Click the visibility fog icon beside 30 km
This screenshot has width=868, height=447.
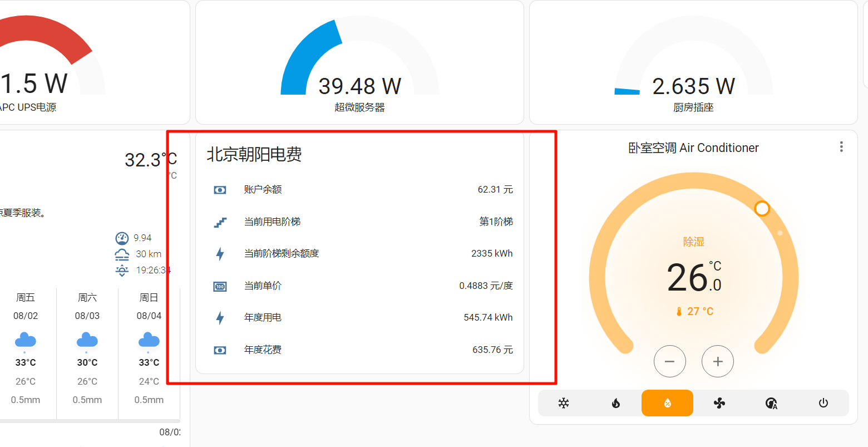(x=122, y=254)
